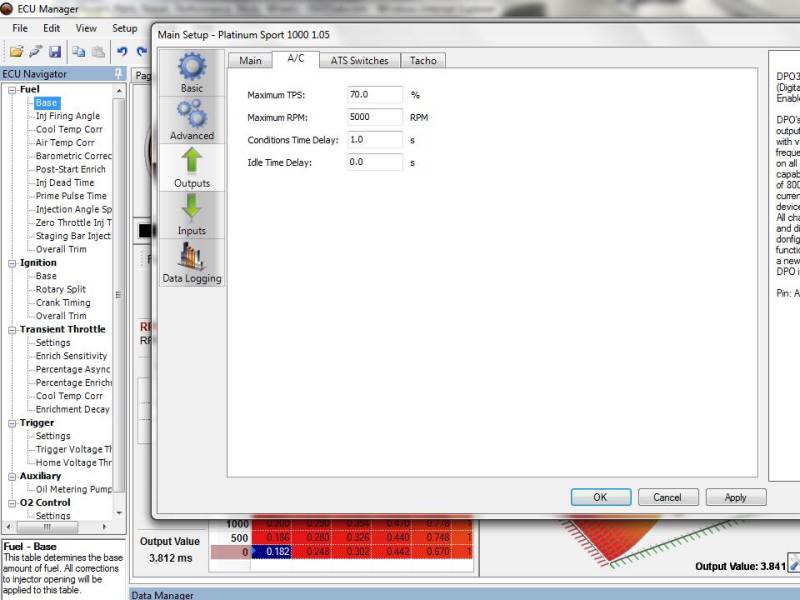This screenshot has width=800, height=600.
Task: Open the File menu
Action: click(x=20, y=28)
